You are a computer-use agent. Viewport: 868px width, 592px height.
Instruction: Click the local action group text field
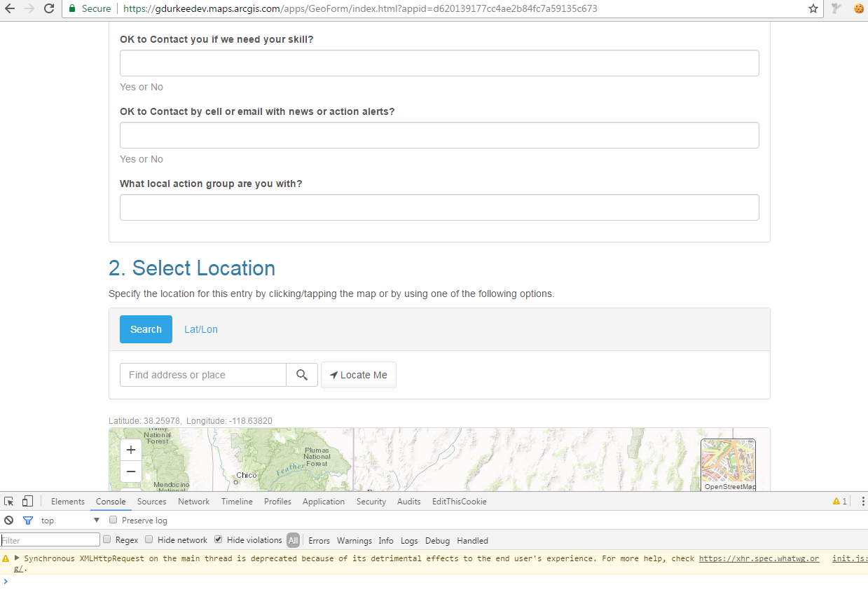point(439,207)
